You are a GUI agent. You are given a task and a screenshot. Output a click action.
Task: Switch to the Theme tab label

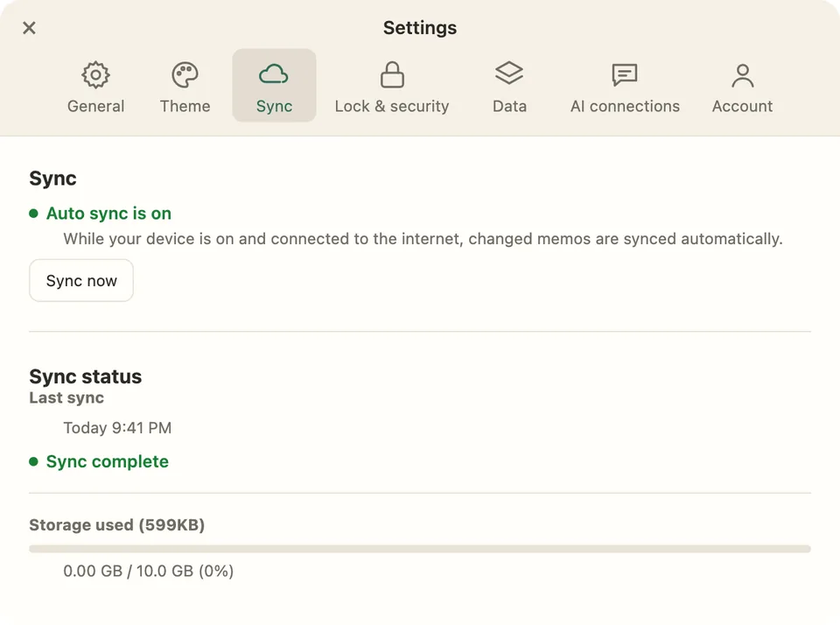[x=185, y=106]
